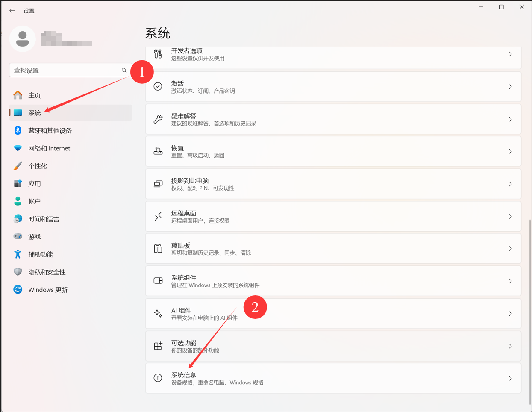The width and height of the screenshot is (532, 412).
Task: Click the 开发者选项 tools icon
Action: (x=158, y=54)
